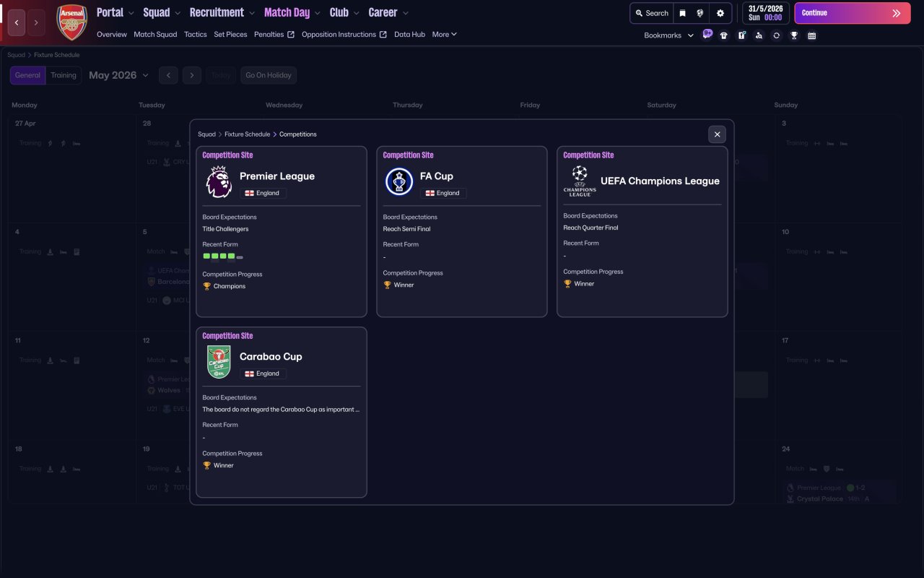924x578 pixels.
Task: Open the scouting search shortcut icon
Action: coord(759,35)
